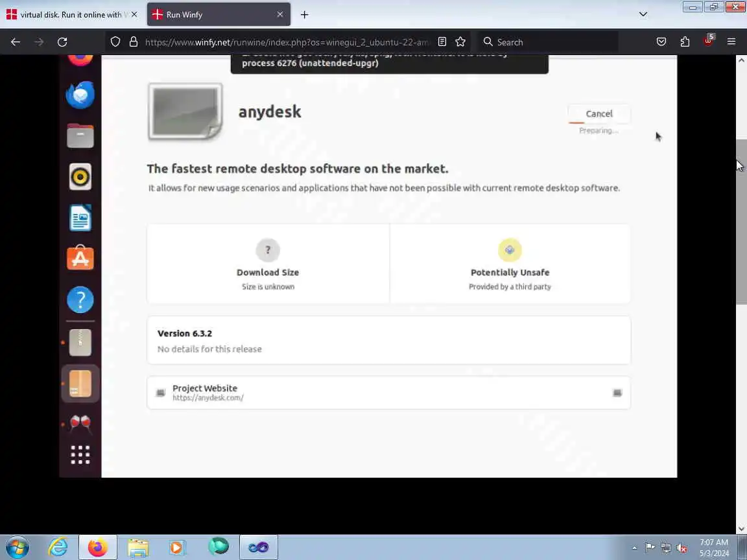Show site security padlock info
Viewport: 747px width, 560px height.
134,42
